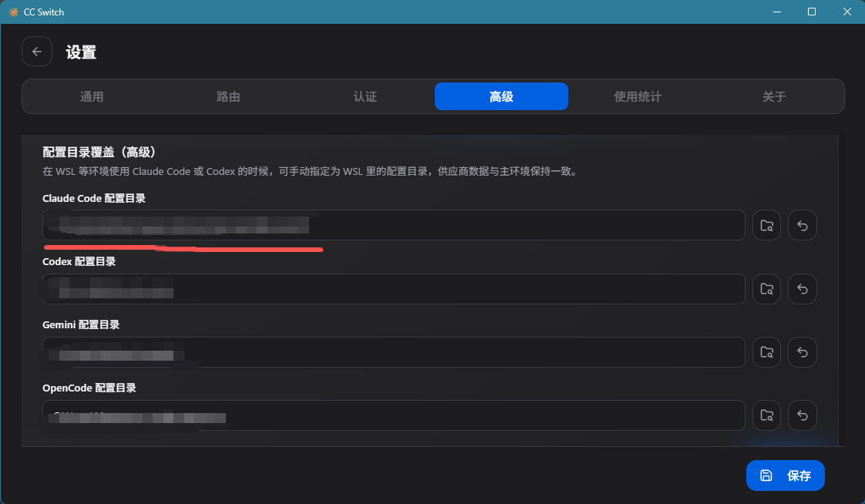Browse folder for Gemini config directory
865x504 pixels.
point(767,352)
